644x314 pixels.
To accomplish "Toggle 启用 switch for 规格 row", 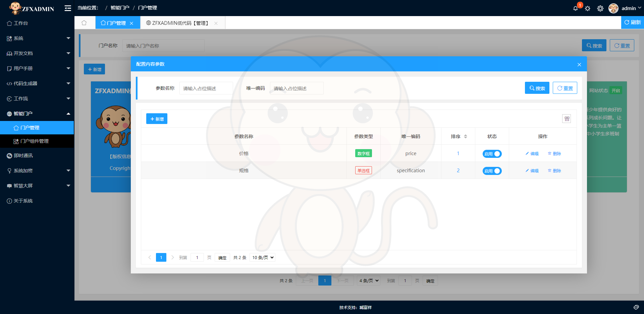I will click(492, 171).
